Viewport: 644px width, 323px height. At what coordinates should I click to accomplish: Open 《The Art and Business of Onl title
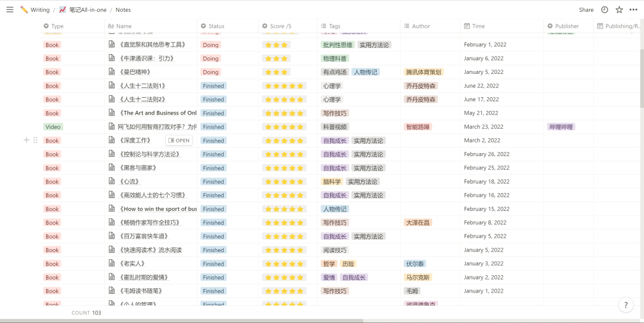point(157,113)
